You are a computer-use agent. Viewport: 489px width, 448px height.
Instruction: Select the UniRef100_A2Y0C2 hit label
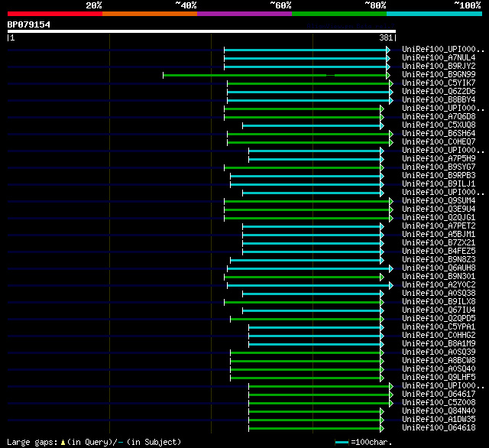(x=439, y=285)
